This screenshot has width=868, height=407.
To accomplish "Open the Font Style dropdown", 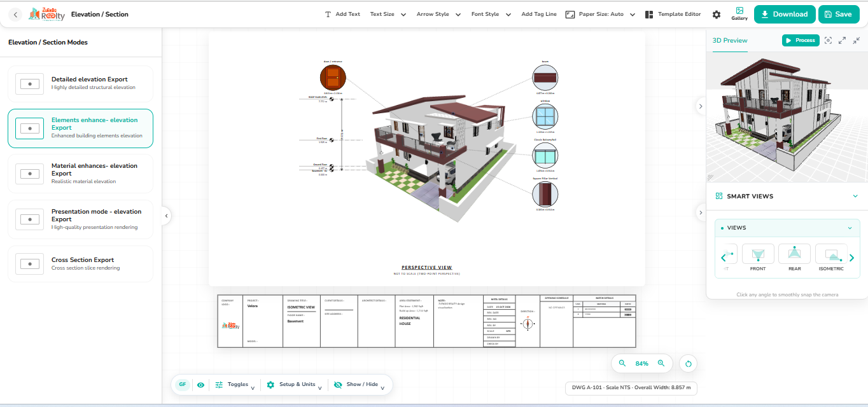I will (x=491, y=14).
